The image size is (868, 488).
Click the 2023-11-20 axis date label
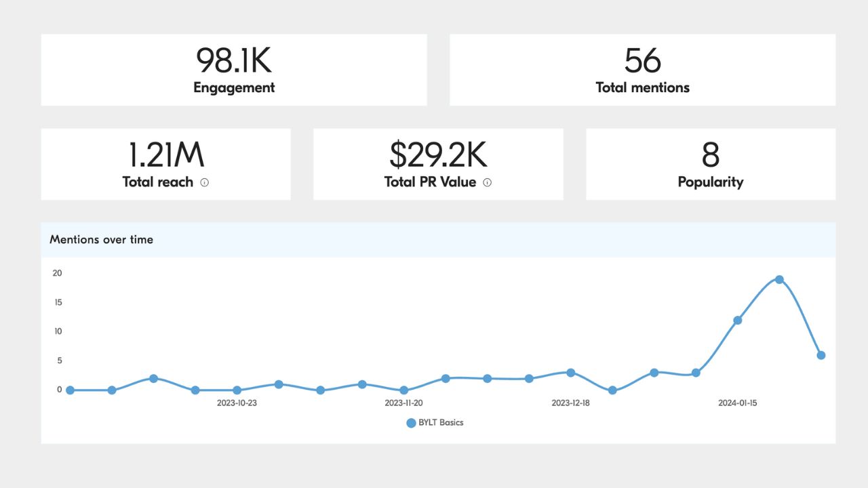403,403
